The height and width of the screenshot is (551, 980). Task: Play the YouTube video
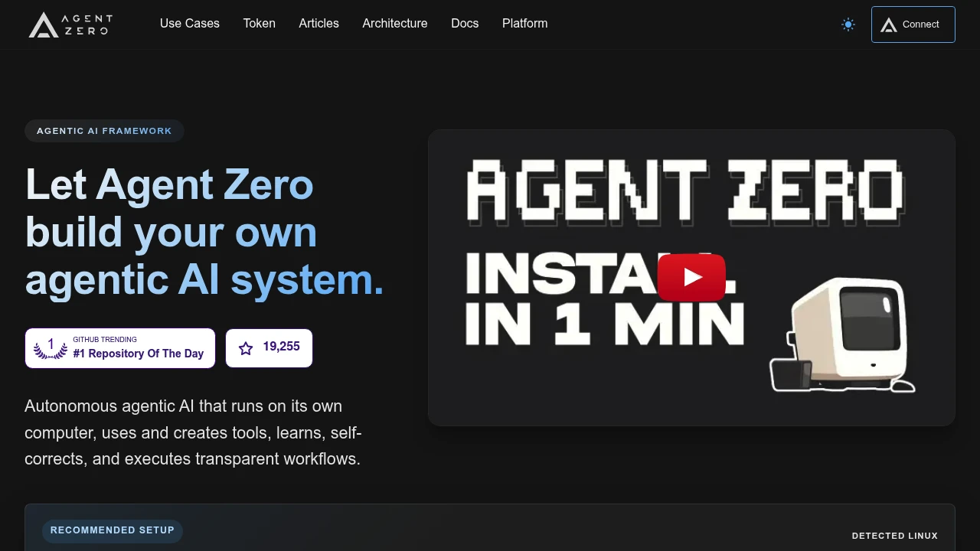(691, 277)
